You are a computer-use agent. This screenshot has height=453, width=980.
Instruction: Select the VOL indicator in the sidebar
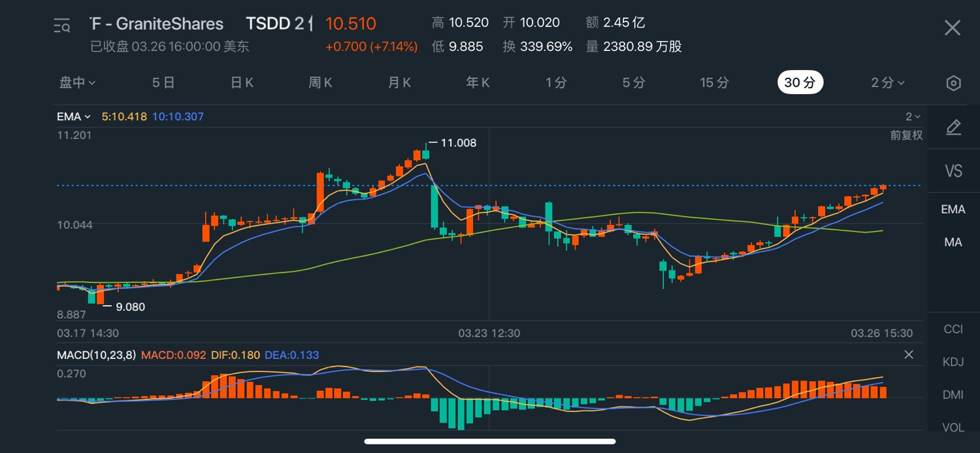(953, 428)
